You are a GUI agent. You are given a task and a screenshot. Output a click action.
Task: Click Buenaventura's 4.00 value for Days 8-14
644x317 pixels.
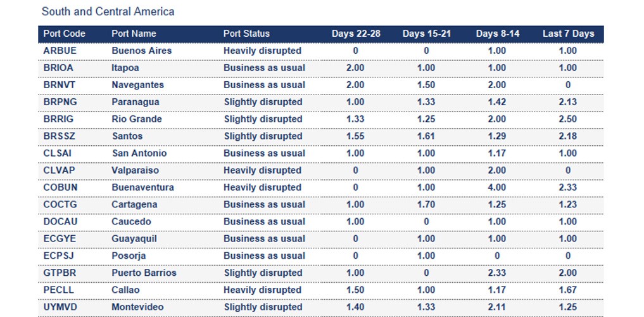tap(497, 188)
